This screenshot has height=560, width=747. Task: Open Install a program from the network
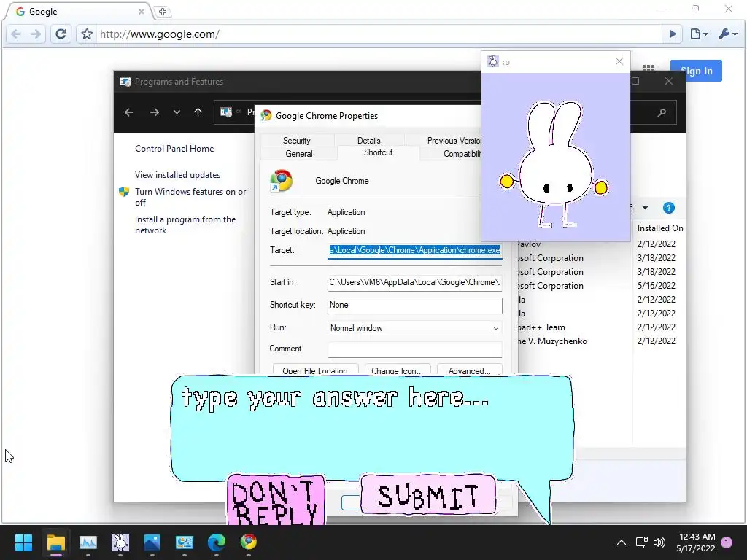click(x=185, y=225)
